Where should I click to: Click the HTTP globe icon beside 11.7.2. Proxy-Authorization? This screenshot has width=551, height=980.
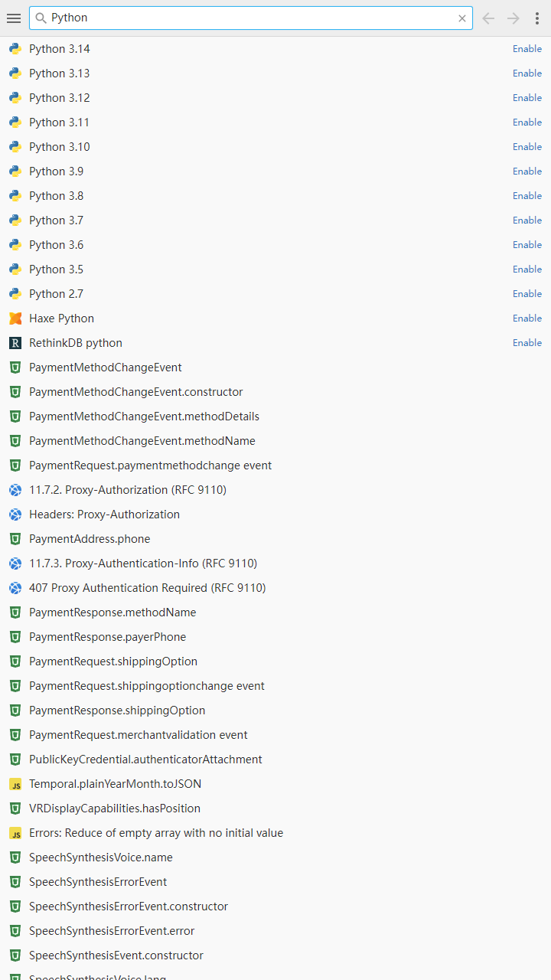click(15, 490)
